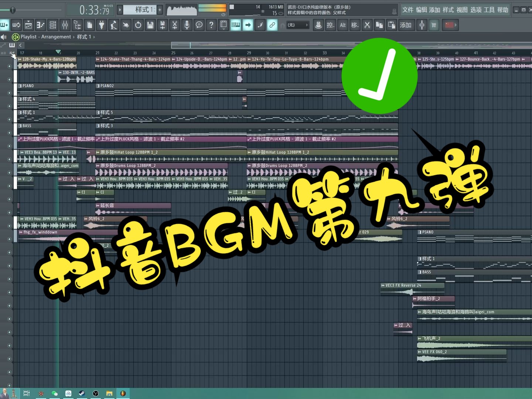Toggle the typing keyboard to piano button
This screenshot has height=399, width=532.
[236, 25]
